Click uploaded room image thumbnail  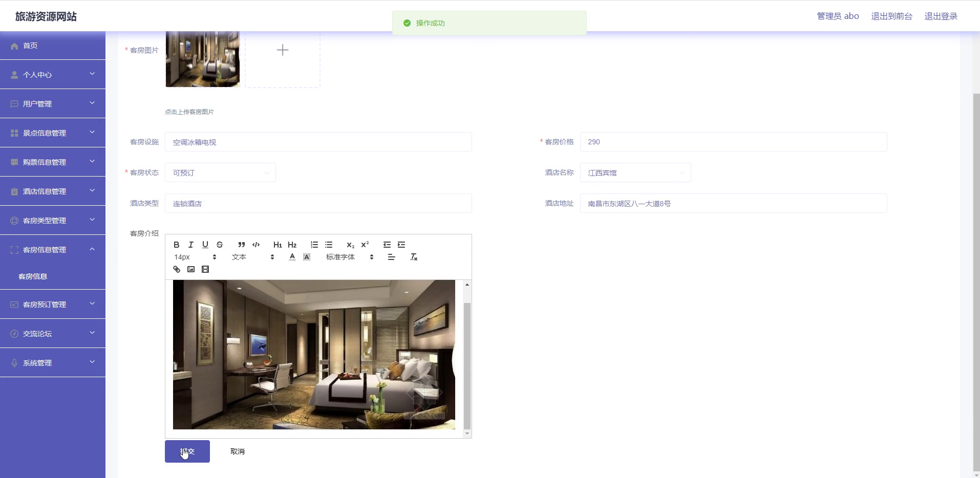[x=203, y=59]
